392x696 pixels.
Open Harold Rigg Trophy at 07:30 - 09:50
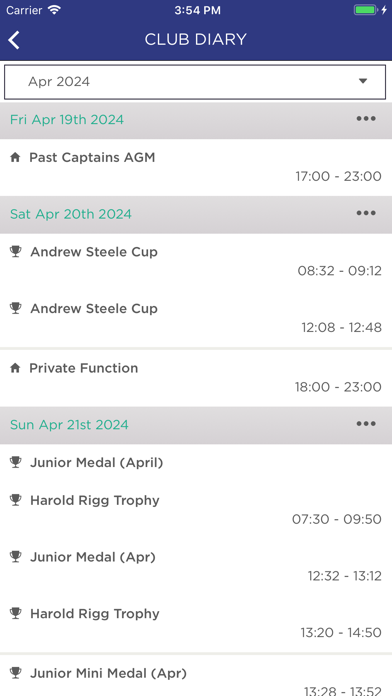(x=196, y=510)
